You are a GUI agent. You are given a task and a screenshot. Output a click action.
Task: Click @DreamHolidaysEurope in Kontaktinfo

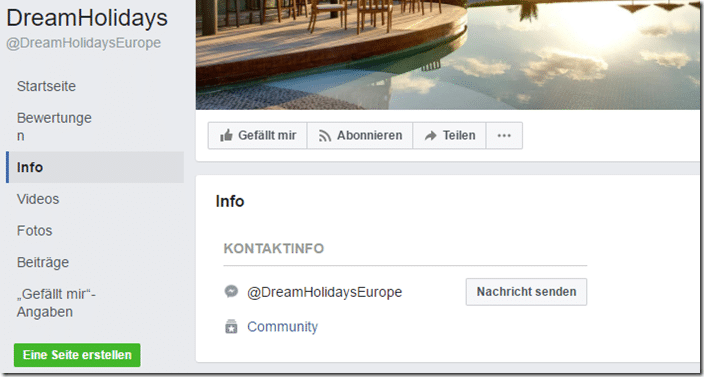point(325,292)
